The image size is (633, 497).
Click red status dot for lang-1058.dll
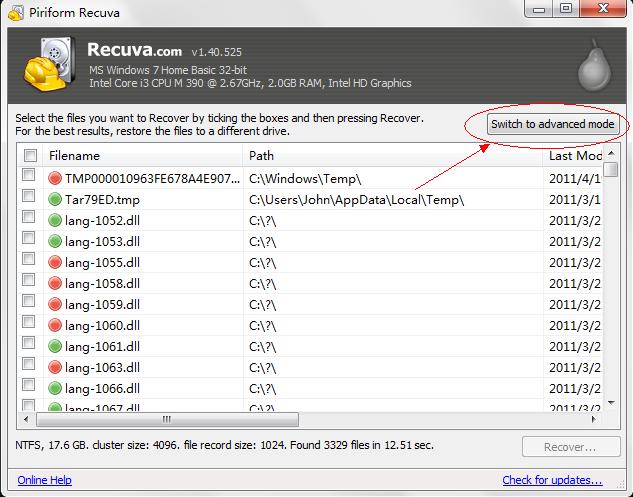tap(54, 283)
